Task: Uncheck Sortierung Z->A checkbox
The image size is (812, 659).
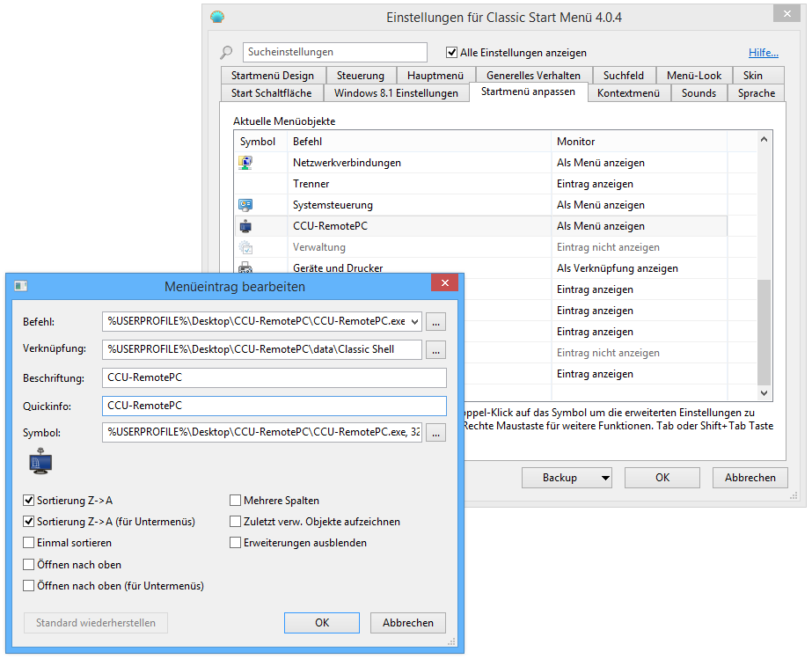Action: click(x=28, y=501)
